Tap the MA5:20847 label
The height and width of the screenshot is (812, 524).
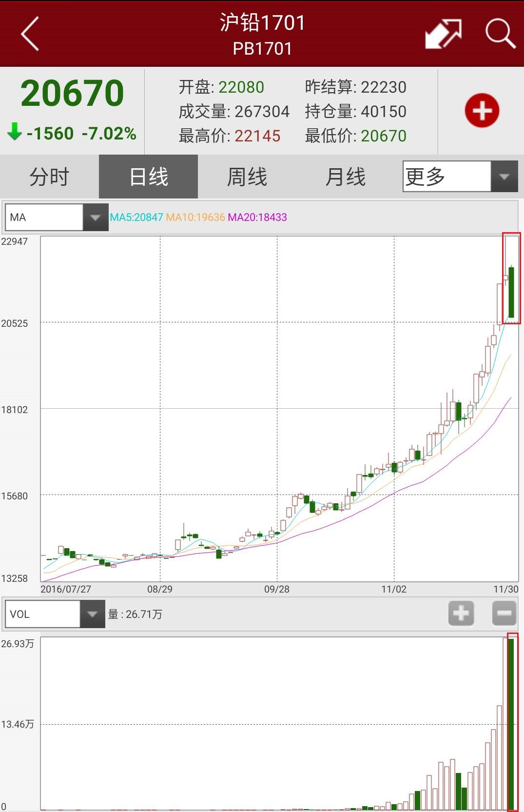tap(136, 218)
